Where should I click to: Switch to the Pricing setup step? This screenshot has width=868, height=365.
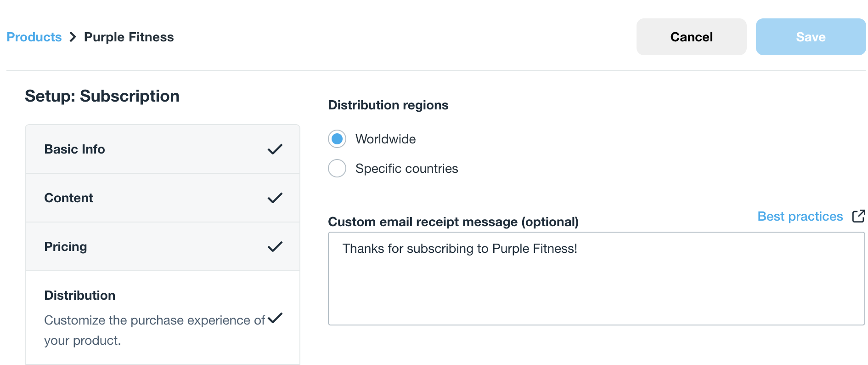point(163,246)
